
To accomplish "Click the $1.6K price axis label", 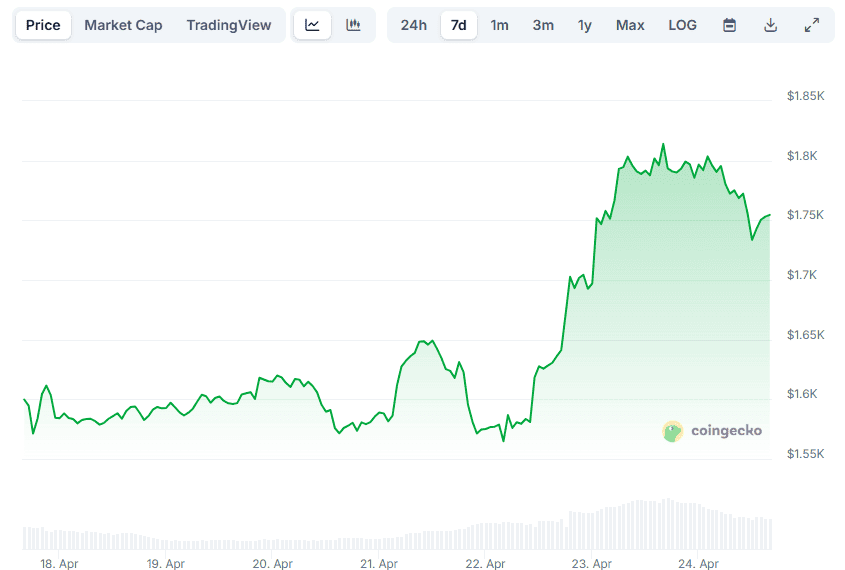I will point(802,394).
